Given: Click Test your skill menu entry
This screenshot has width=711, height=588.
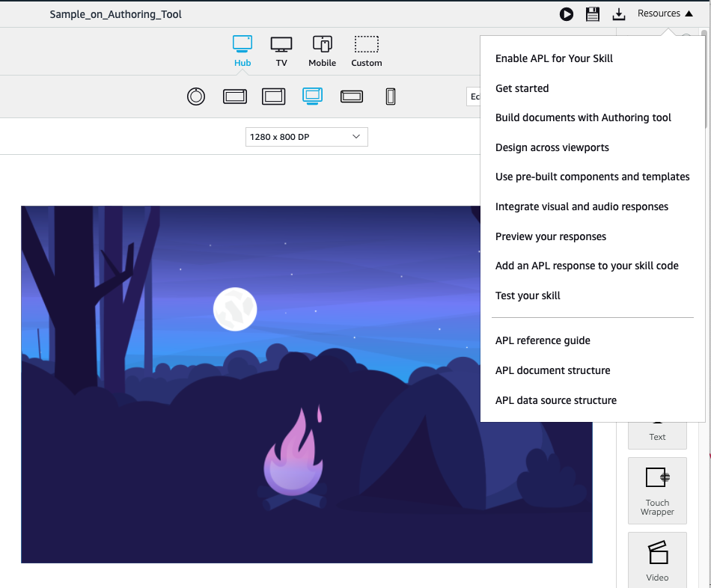Looking at the screenshot, I should pos(528,295).
